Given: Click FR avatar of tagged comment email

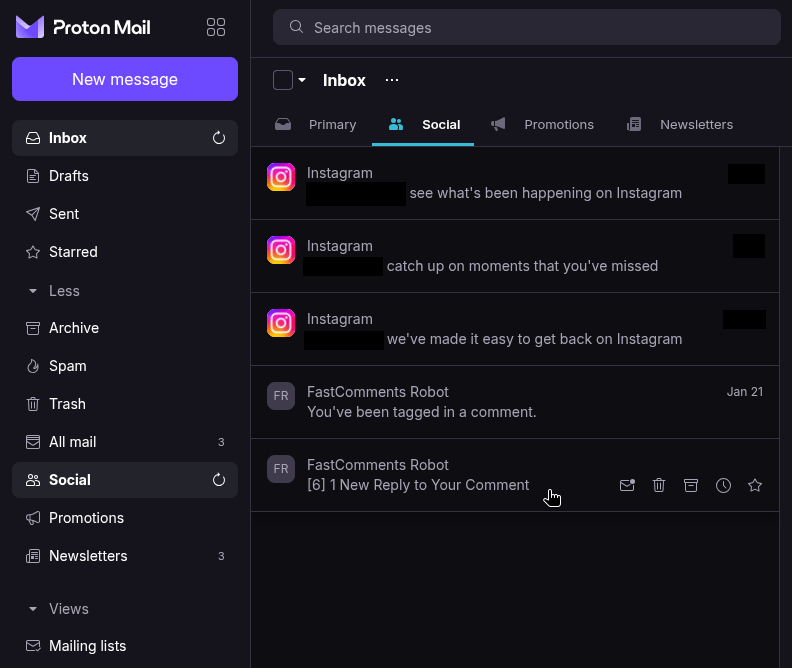Looking at the screenshot, I should pos(281,396).
